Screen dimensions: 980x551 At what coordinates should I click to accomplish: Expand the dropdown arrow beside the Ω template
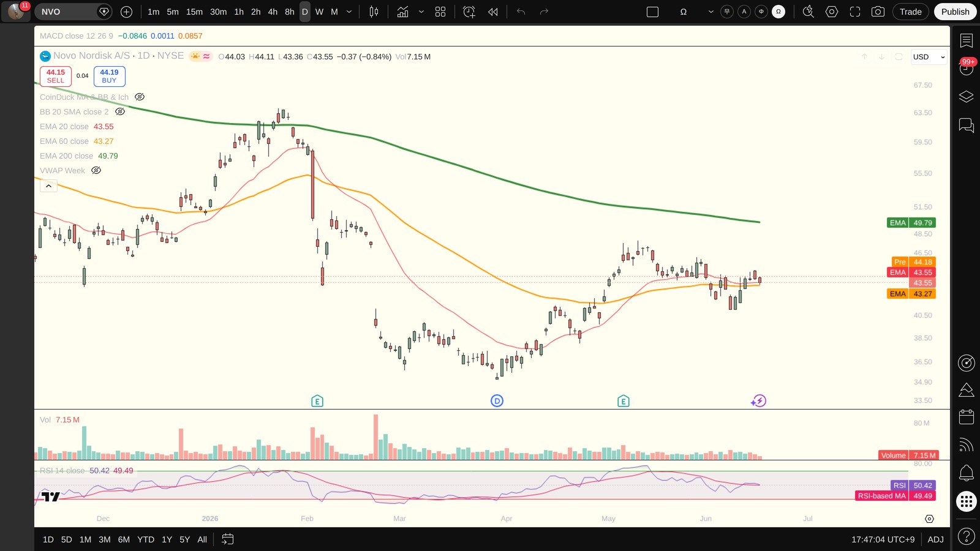pos(710,12)
